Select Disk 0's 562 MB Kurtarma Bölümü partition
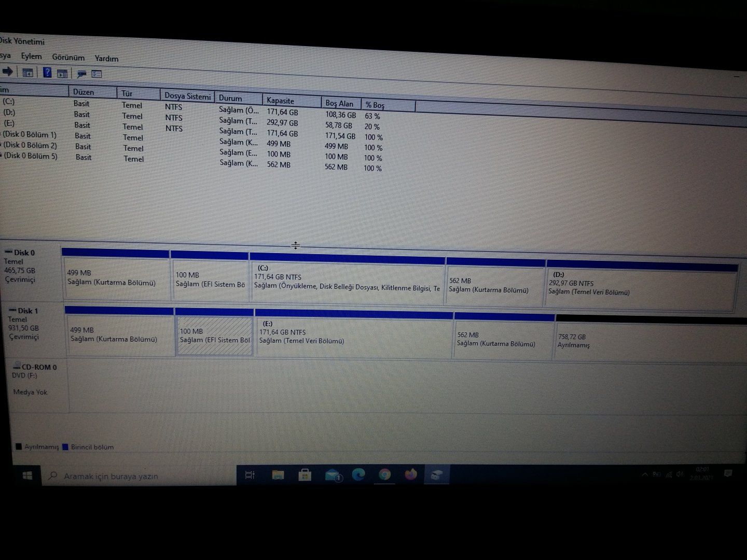747x560 pixels. point(495,284)
